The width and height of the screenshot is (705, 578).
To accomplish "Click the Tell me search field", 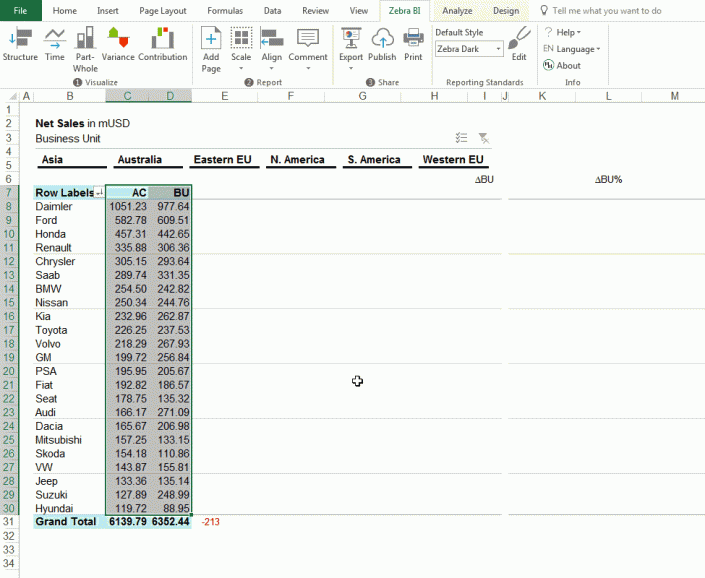I will click(606, 10).
